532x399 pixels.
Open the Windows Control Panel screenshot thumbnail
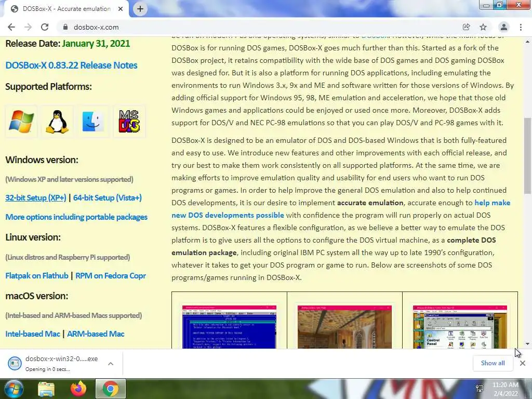460,327
